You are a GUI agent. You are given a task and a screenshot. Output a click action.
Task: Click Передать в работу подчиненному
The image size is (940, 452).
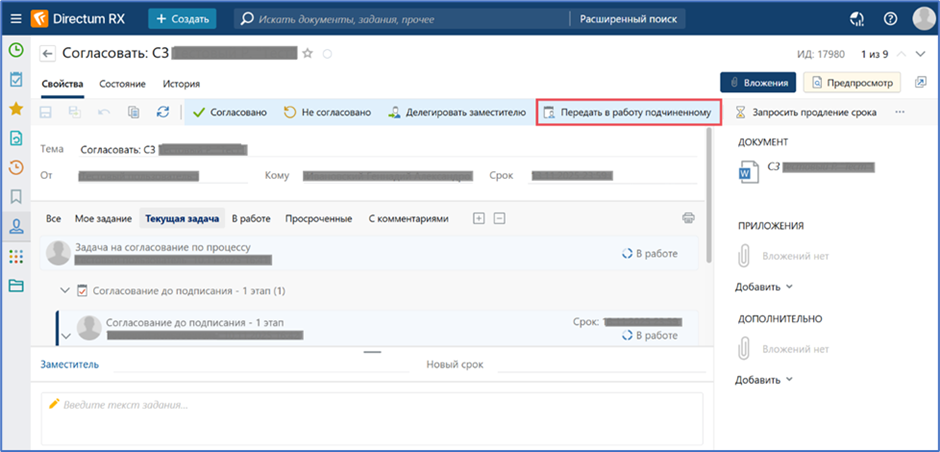coord(628,113)
